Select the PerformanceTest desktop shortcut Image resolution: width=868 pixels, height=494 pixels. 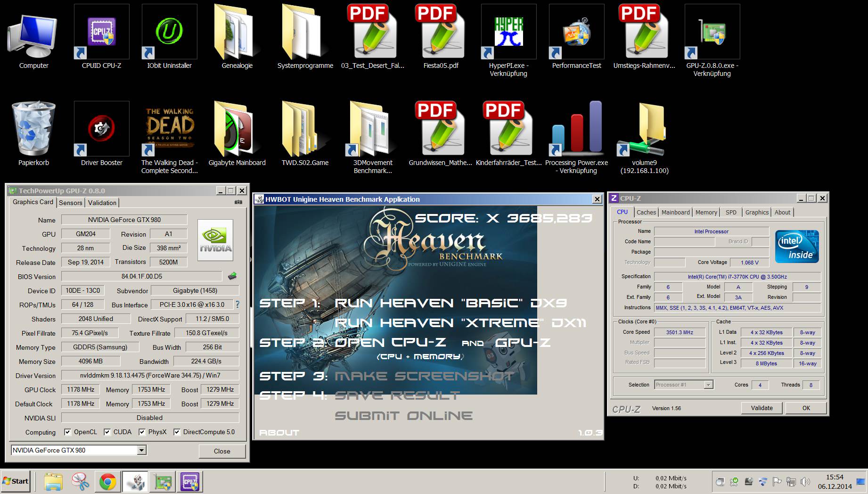[x=576, y=37]
